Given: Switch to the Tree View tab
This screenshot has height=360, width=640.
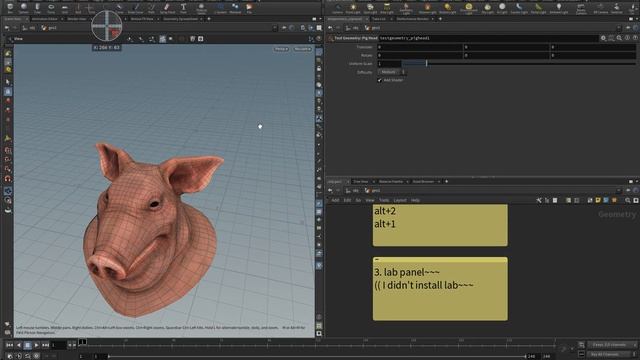Looking at the screenshot, I should point(360,182).
